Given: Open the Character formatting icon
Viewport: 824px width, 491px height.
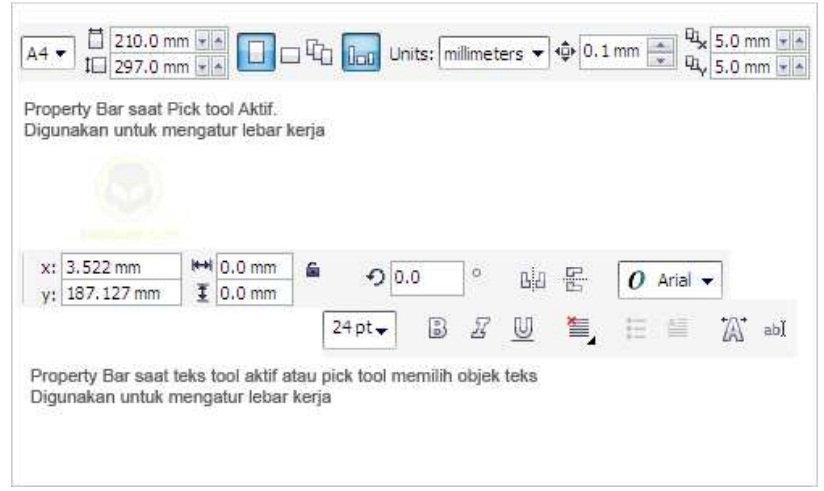Looking at the screenshot, I should coord(733,329).
